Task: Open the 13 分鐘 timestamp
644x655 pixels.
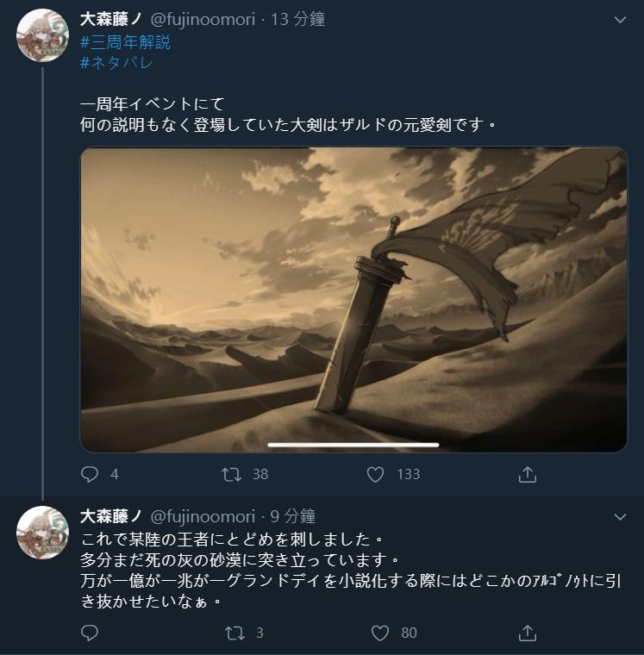Action: pos(297,19)
